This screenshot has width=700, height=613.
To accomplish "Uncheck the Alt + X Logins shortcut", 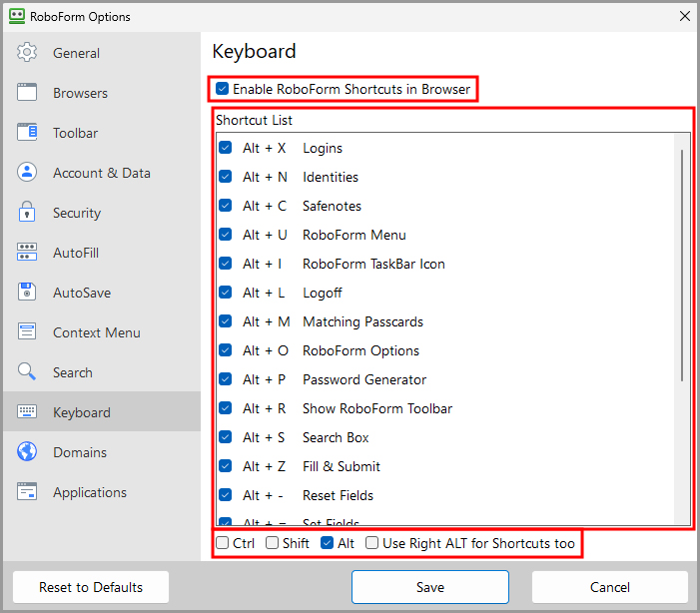I will [225, 148].
